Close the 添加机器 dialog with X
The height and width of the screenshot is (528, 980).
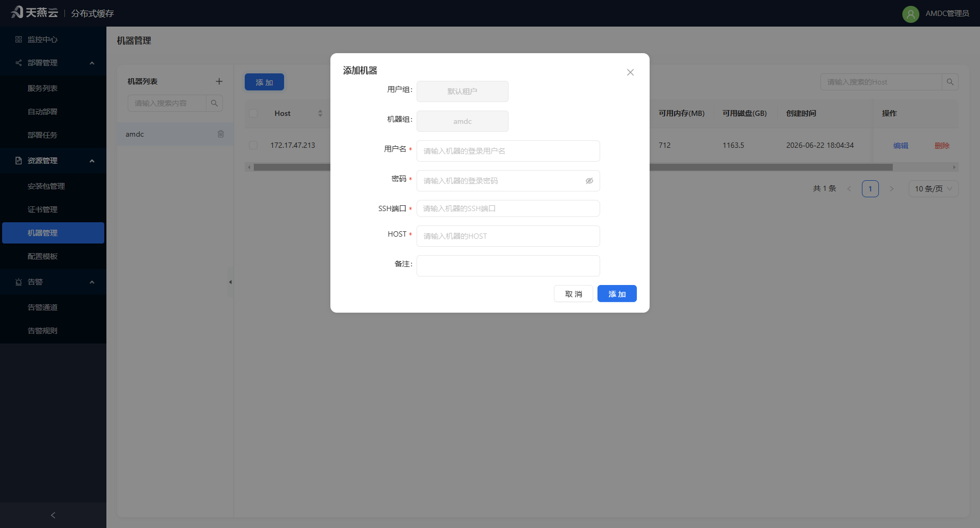tap(630, 72)
